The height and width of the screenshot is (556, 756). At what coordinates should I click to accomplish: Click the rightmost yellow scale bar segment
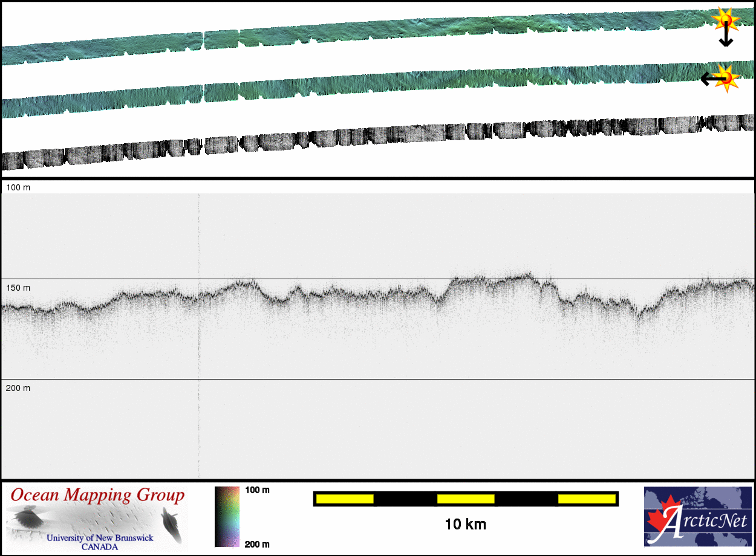586,499
